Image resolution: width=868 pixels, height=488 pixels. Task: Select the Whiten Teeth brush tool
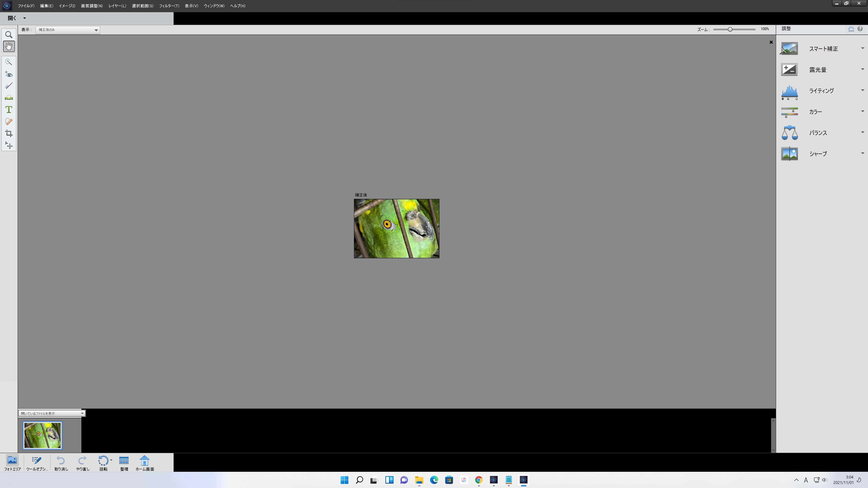coord(9,86)
